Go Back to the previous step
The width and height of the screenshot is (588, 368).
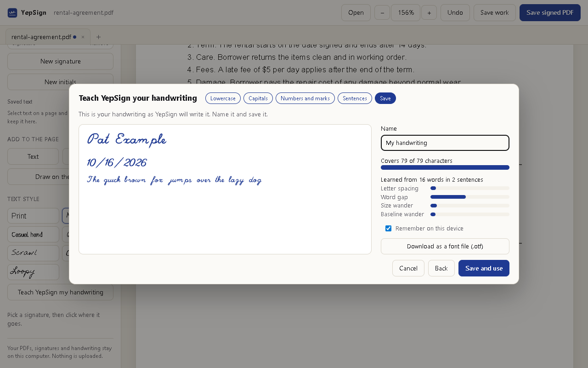tap(441, 268)
